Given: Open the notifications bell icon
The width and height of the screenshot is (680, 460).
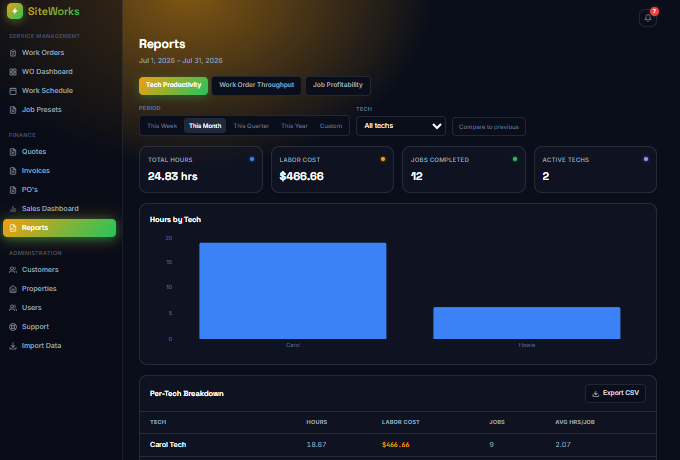Looking at the screenshot, I should click(x=647, y=18).
